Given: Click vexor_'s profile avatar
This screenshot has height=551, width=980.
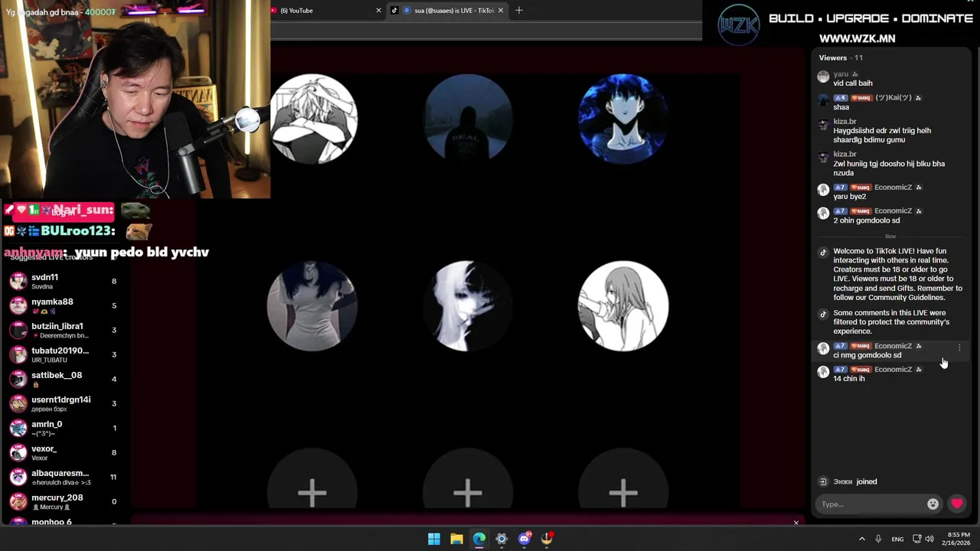Looking at the screenshot, I should [18, 452].
